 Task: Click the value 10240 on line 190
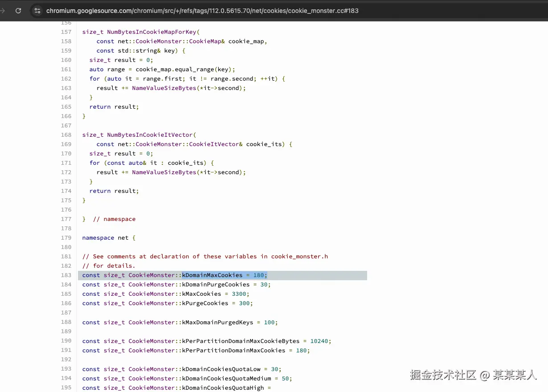319,341
